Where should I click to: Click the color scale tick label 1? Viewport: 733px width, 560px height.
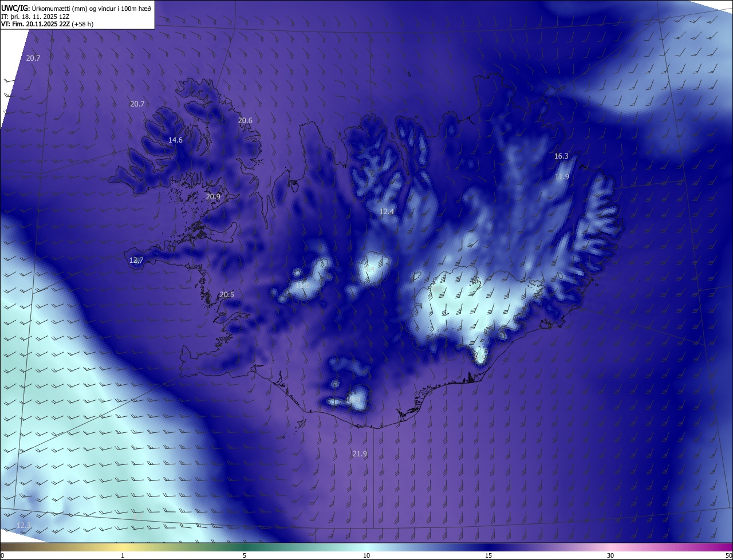click(123, 555)
